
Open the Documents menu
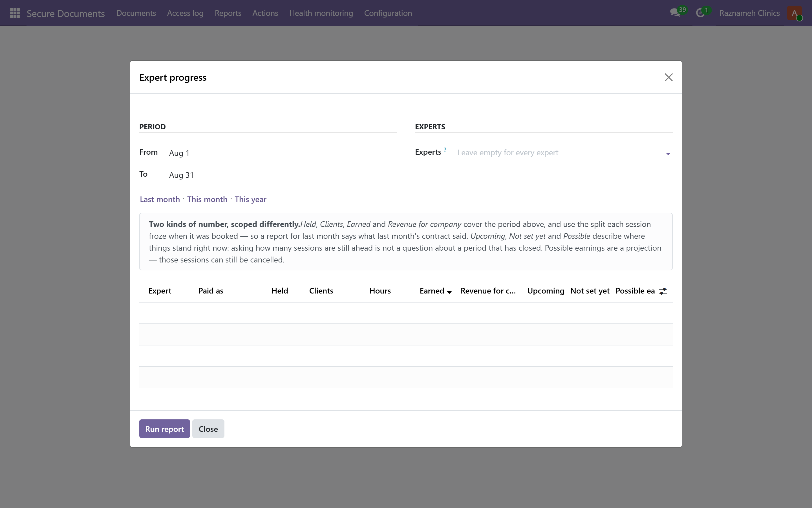[x=136, y=13]
